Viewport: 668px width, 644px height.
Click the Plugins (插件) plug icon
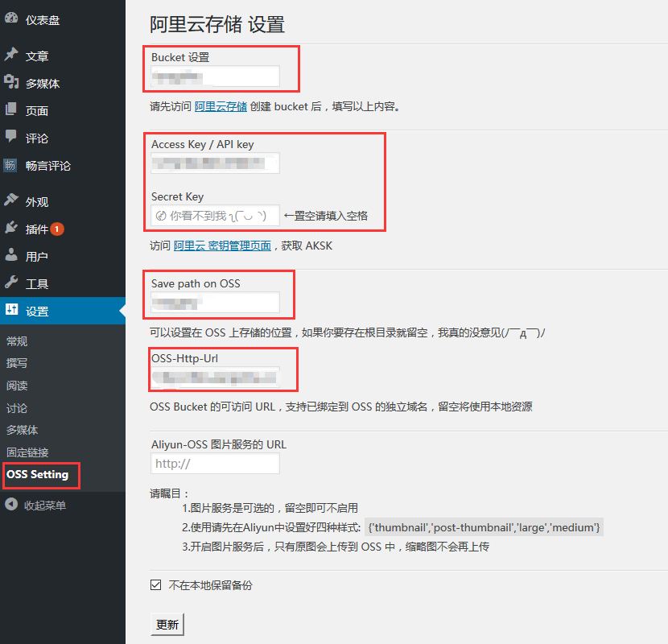[x=11, y=229]
